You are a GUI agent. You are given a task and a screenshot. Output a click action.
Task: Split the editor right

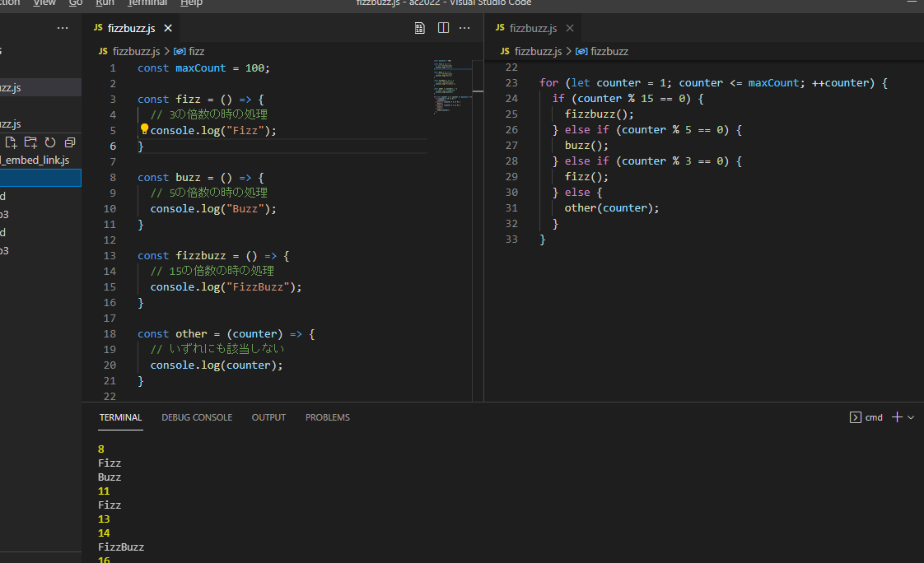point(443,28)
